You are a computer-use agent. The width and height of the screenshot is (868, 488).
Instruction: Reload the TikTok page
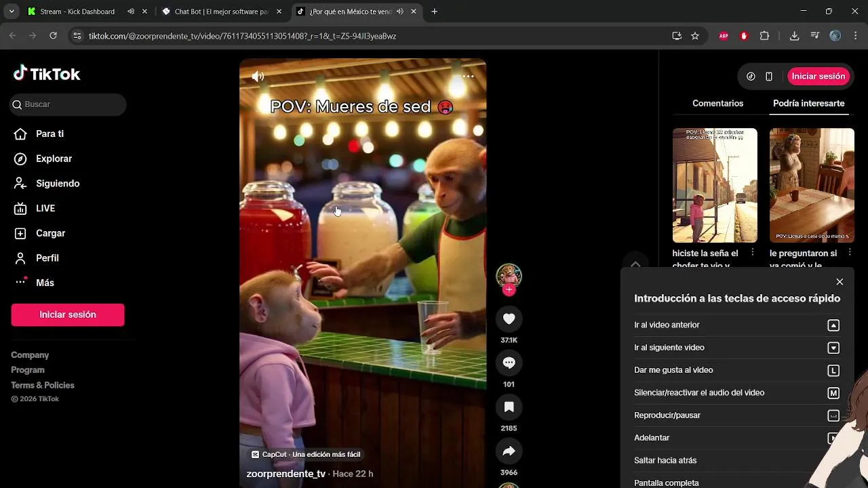pyautogui.click(x=53, y=36)
